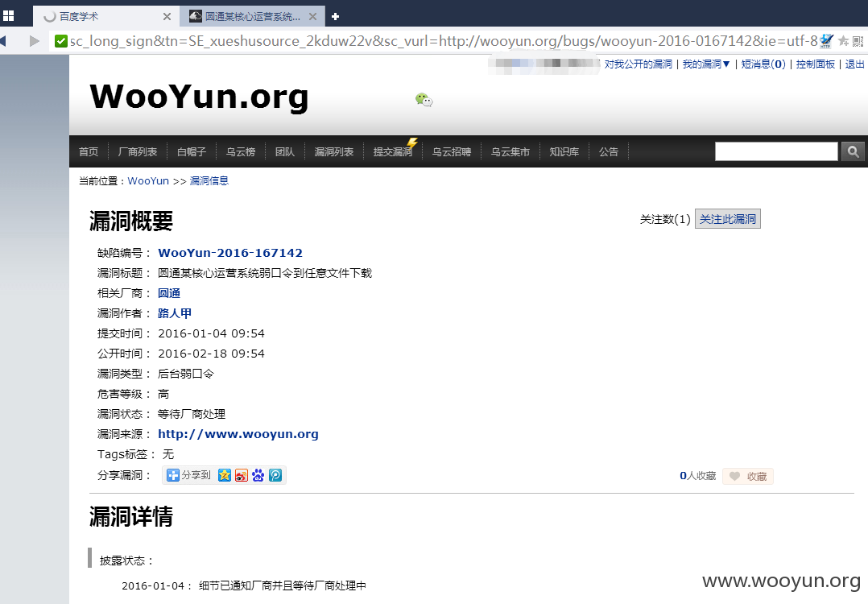Open the 乌云榜 nav item
Image resolution: width=868 pixels, height=604 pixels.
240,151
